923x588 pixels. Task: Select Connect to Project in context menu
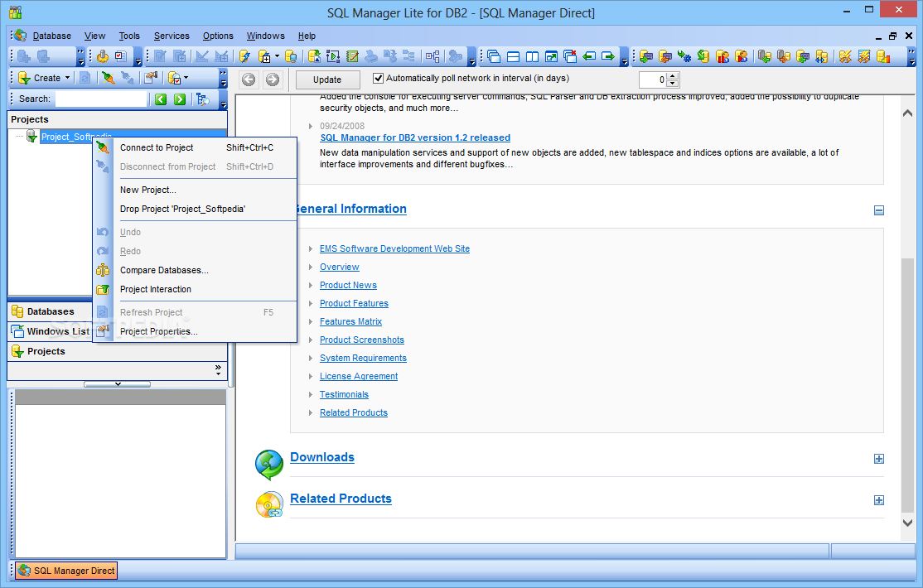195,147
